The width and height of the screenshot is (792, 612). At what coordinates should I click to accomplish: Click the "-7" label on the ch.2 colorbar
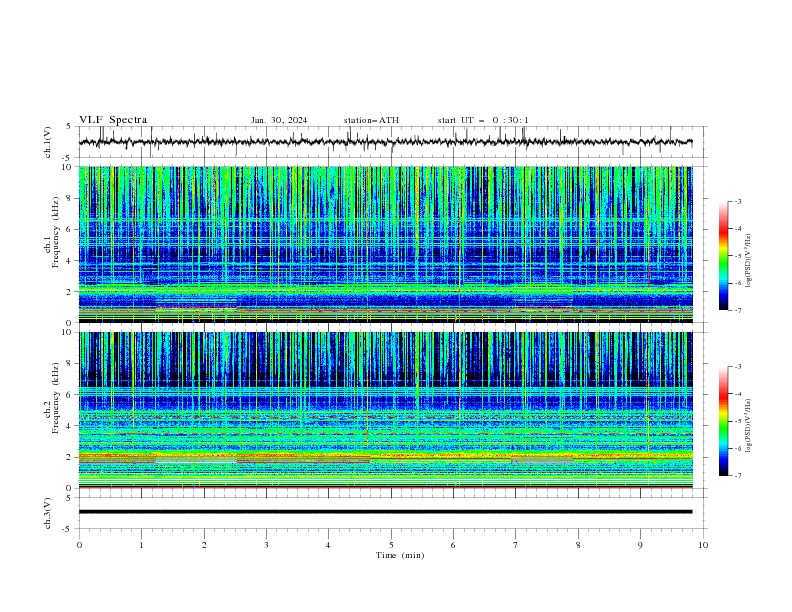coord(737,476)
